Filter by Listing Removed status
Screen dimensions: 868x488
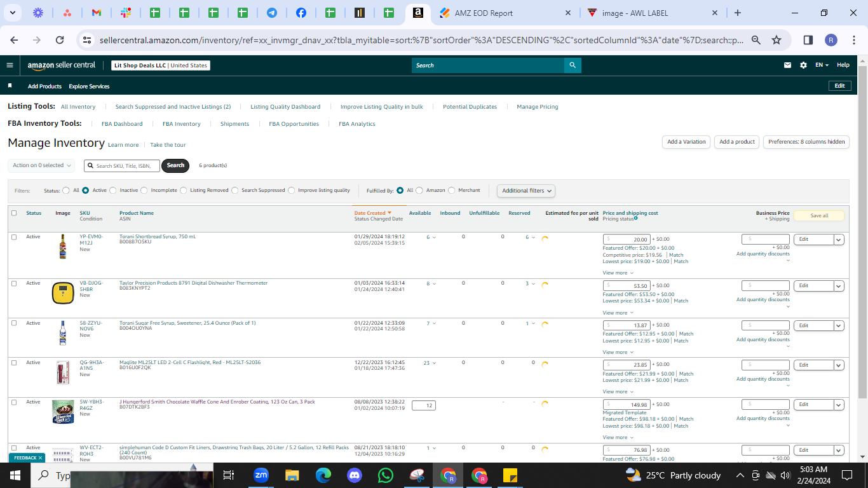coord(184,190)
